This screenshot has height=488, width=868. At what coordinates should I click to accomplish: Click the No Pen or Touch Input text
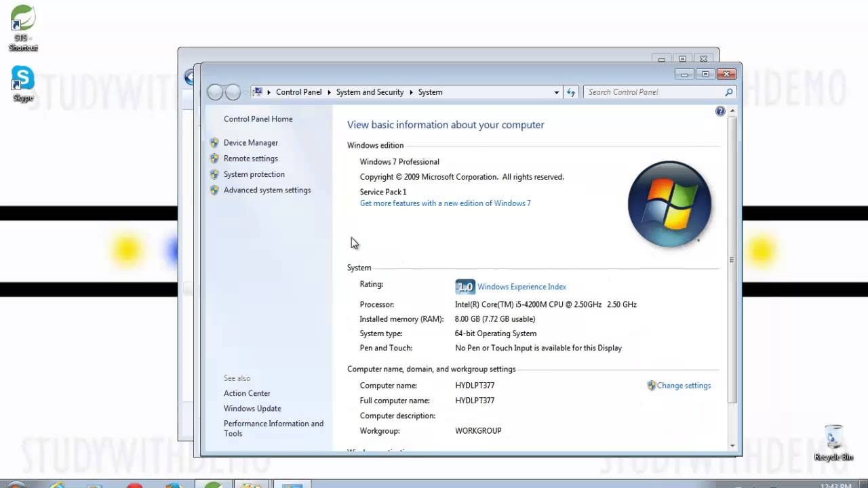[x=538, y=348]
